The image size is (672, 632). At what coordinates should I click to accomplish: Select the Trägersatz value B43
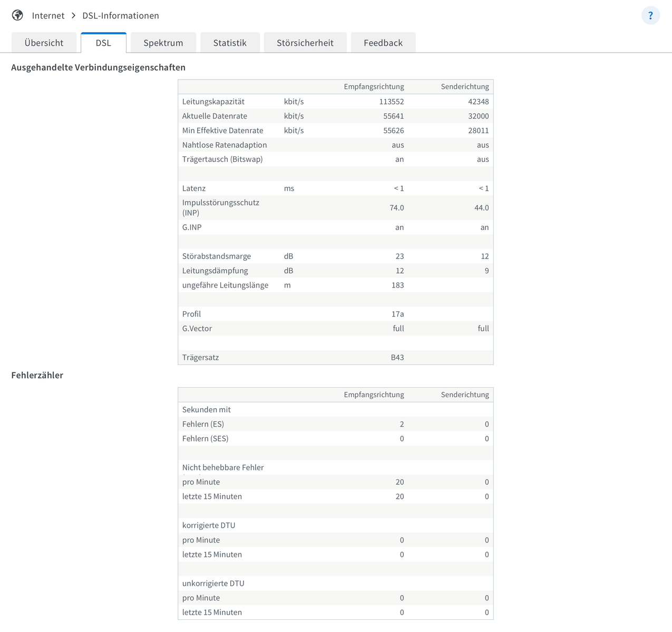(x=397, y=358)
